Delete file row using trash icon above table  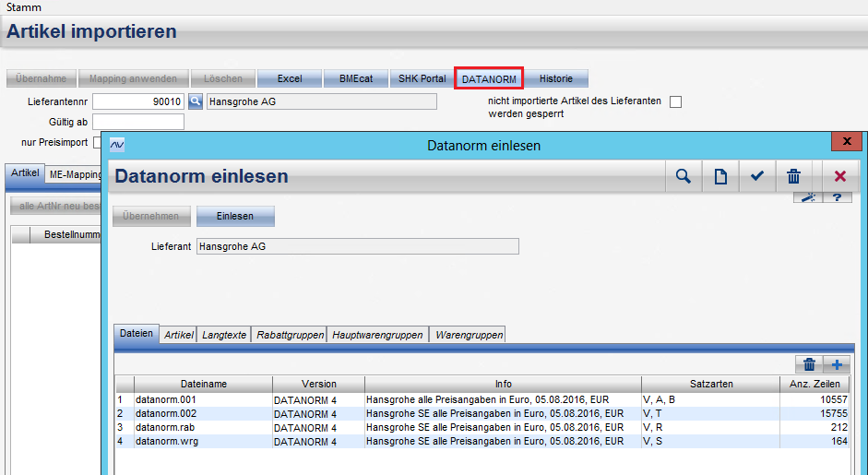tap(809, 365)
